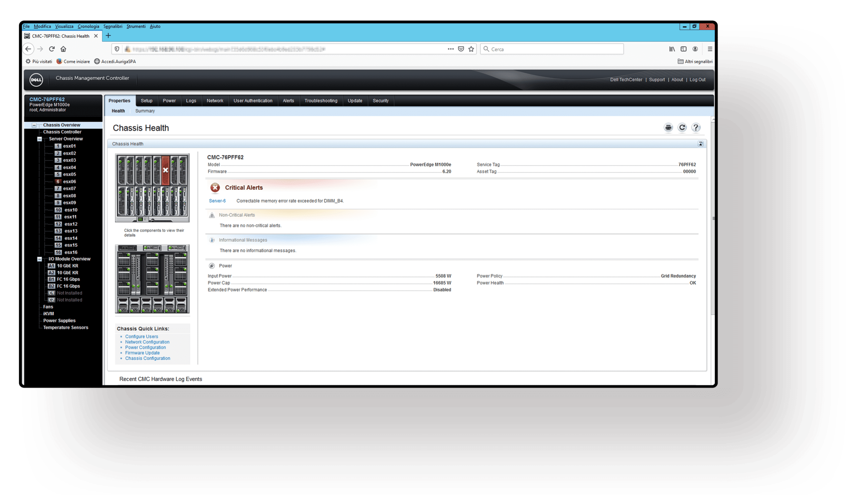Collapse the Server Overview tree node

click(x=39, y=139)
